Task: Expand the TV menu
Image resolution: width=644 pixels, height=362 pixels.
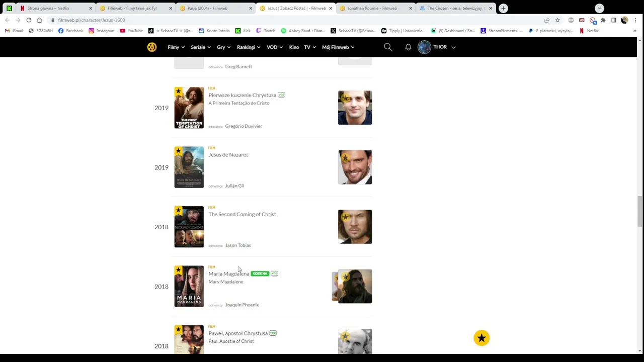Action: click(x=310, y=47)
